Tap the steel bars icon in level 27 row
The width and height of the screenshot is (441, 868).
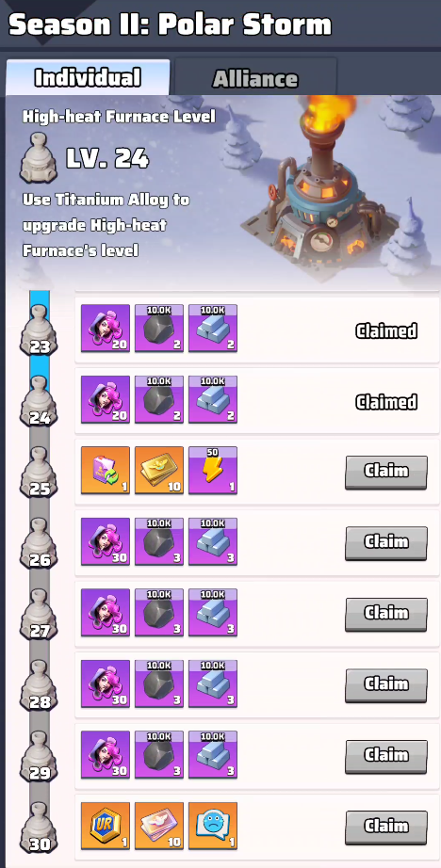[213, 612]
